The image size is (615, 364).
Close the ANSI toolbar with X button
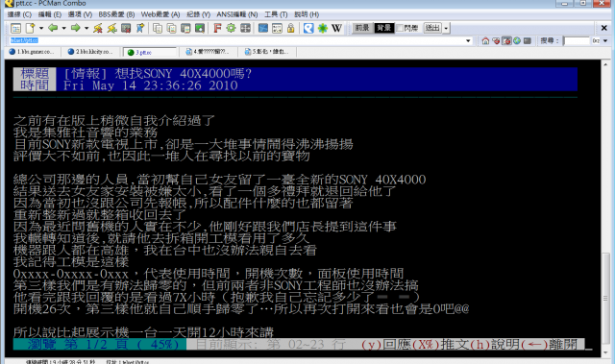click(604, 28)
